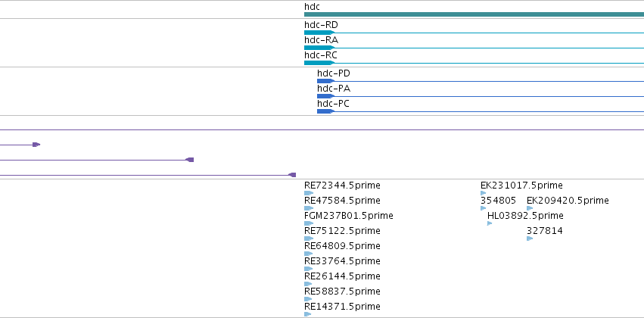The image size is (644, 318).
Task: Open the RE47584.5prime label
Action: pyautogui.click(x=342, y=201)
